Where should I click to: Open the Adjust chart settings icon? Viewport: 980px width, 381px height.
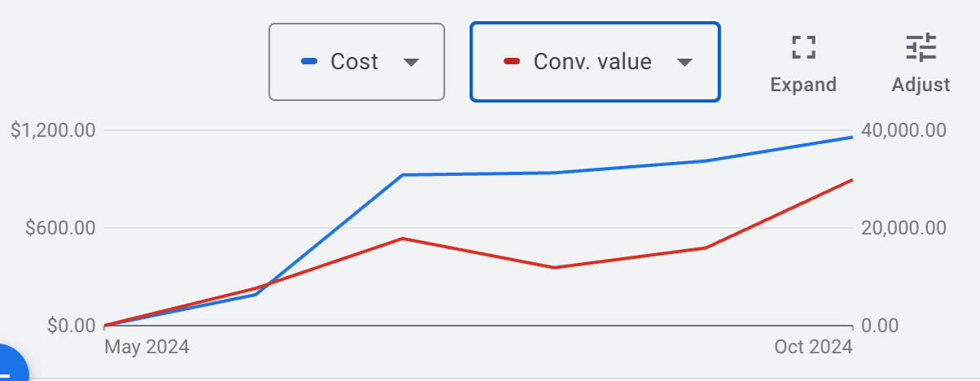point(921,47)
